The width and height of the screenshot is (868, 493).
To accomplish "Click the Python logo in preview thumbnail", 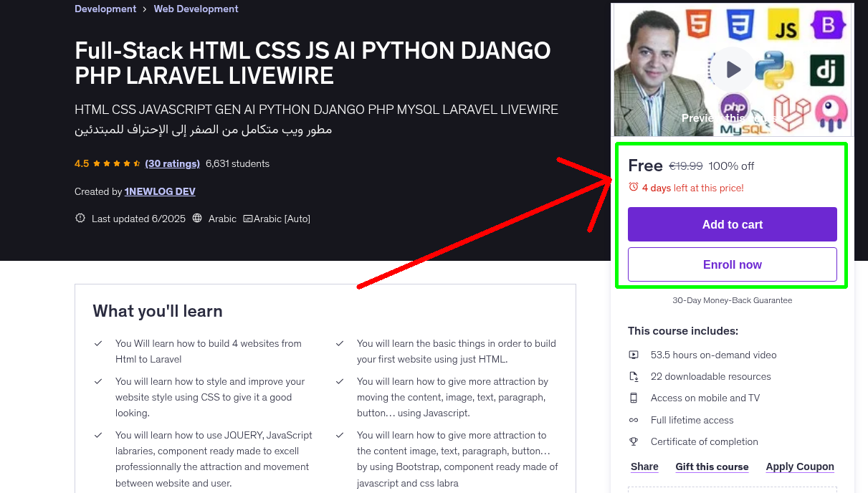I will tap(774, 70).
